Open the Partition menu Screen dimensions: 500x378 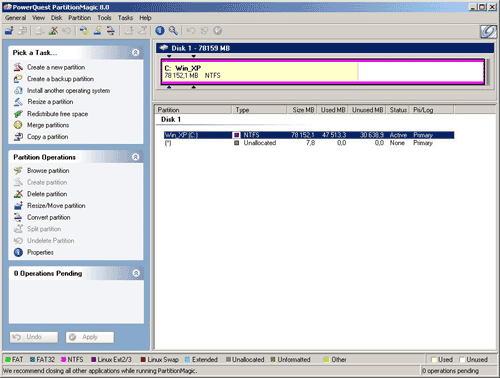pos(79,18)
